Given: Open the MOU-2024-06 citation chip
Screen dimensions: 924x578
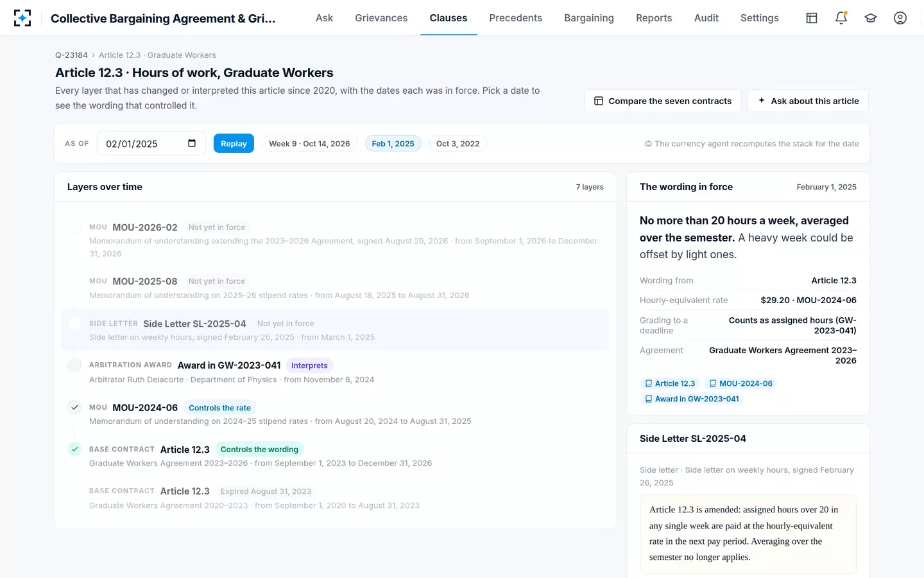Looking at the screenshot, I should (x=740, y=383).
